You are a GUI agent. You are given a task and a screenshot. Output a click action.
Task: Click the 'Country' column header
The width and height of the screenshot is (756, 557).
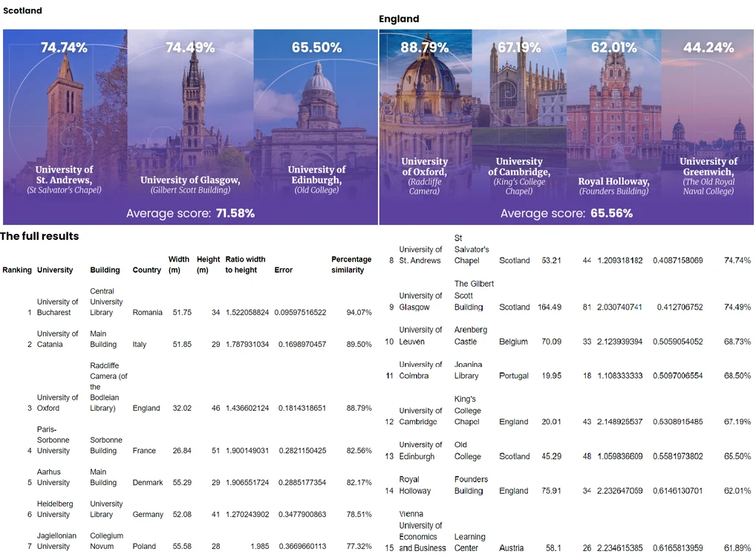click(146, 270)
